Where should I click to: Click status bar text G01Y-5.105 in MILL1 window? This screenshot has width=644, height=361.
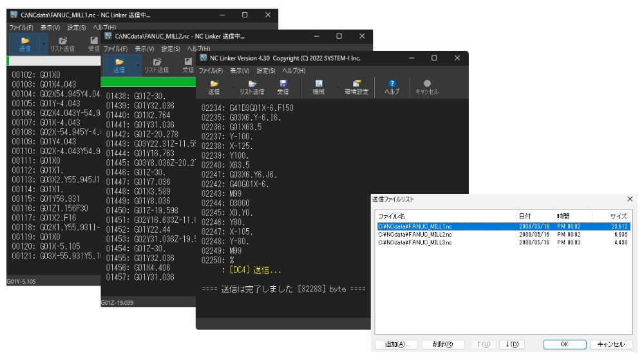[x=21, y=282]
